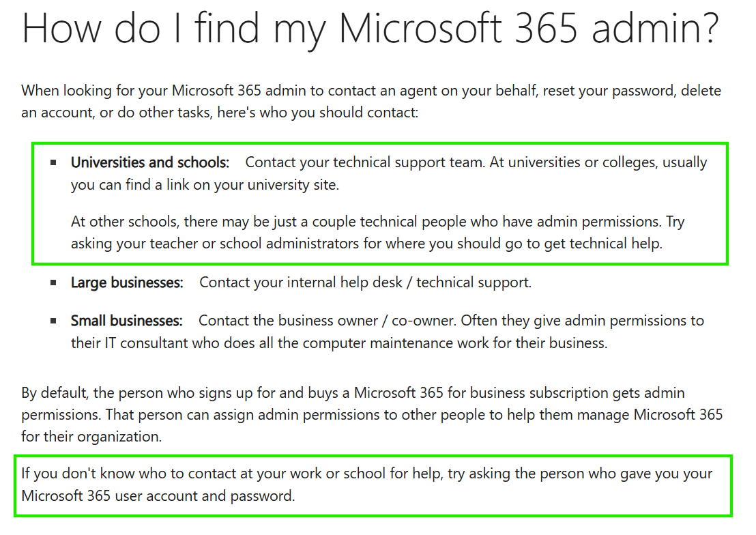
Task: Click "Microsoft 365 user account and password" text
Action: pyautogui.click(x=158, y=495)
